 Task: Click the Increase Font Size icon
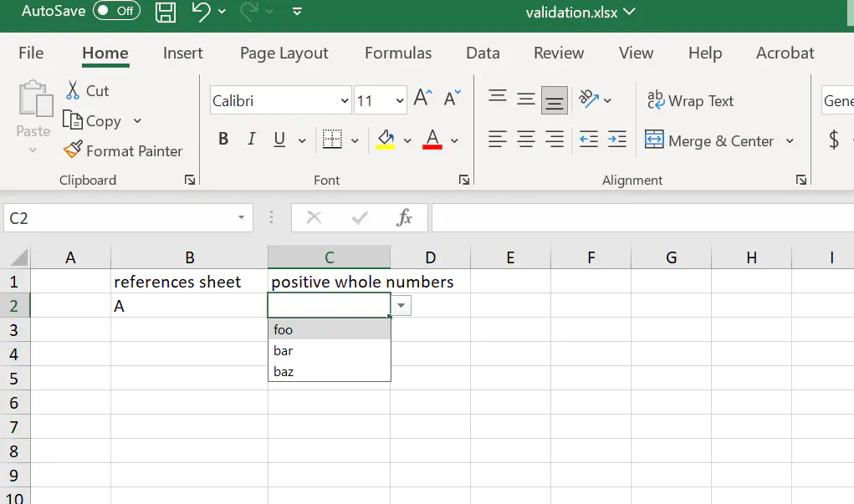(x=423, y=99)
